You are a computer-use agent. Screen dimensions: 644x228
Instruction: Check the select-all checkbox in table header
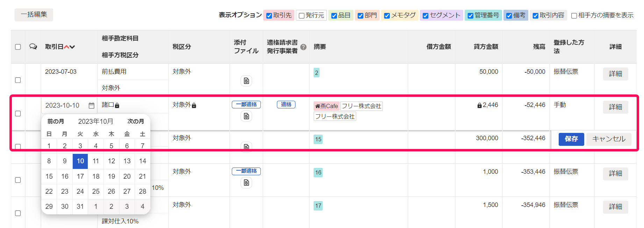click(18, 47)
